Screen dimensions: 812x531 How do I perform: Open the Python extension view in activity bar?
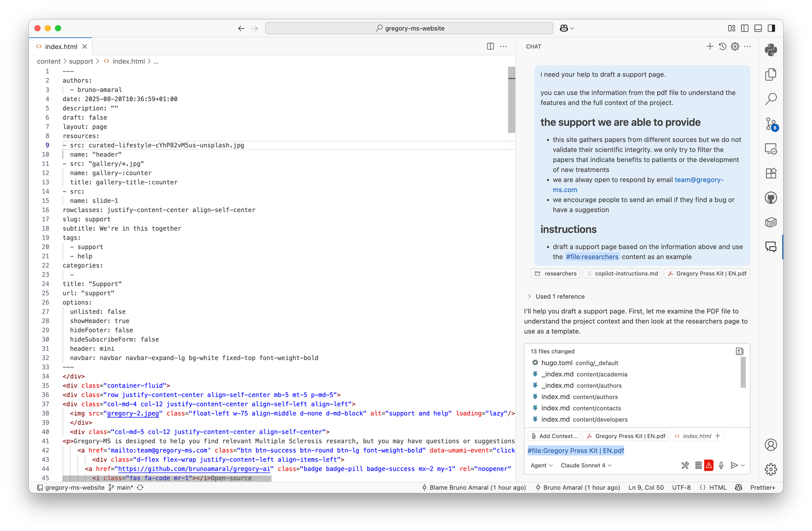771,50
